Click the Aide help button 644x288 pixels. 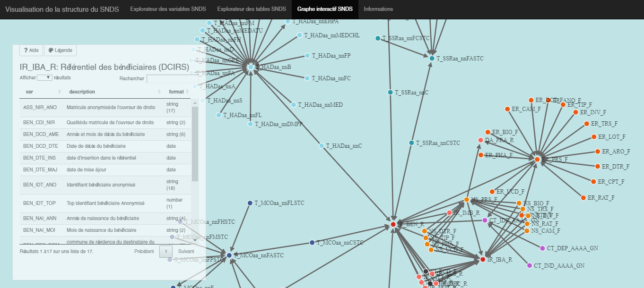[31, 50]
